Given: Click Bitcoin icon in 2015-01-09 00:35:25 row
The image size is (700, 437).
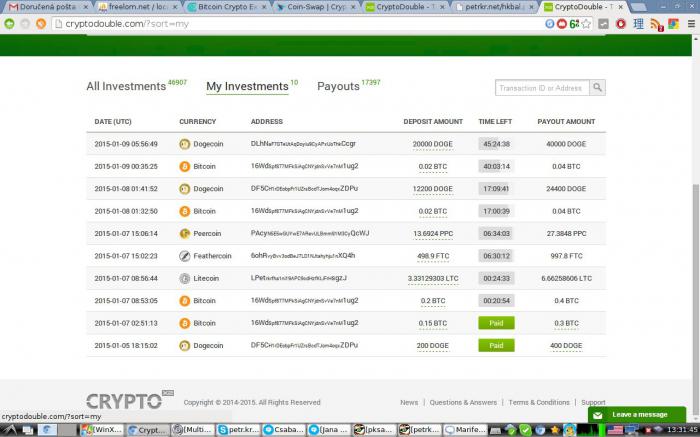Looking at the screenshot, I should 184,166.
